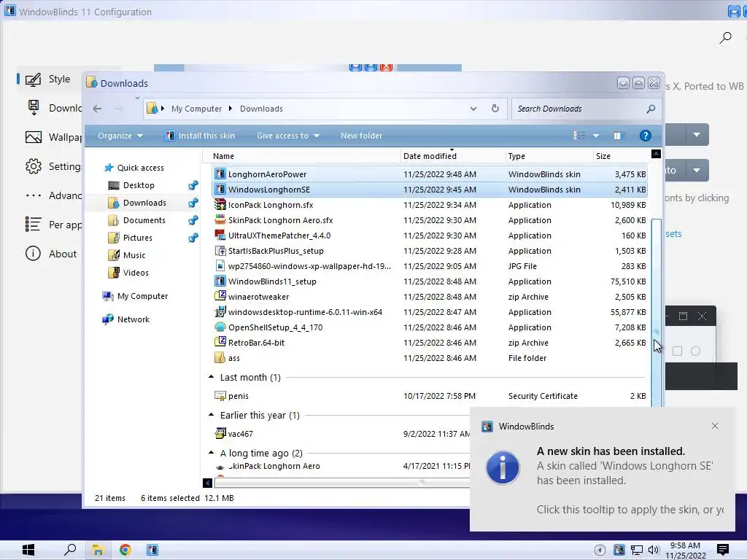Open the Windows Start button
This screenshot has height=560, width=747.
tap(28, 550)
